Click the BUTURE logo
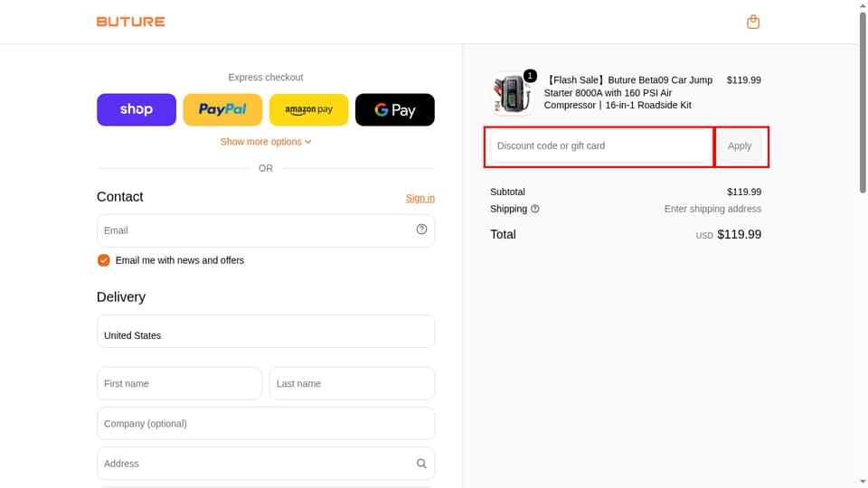This screenshot has height=488, width=868. coord(130,22)
